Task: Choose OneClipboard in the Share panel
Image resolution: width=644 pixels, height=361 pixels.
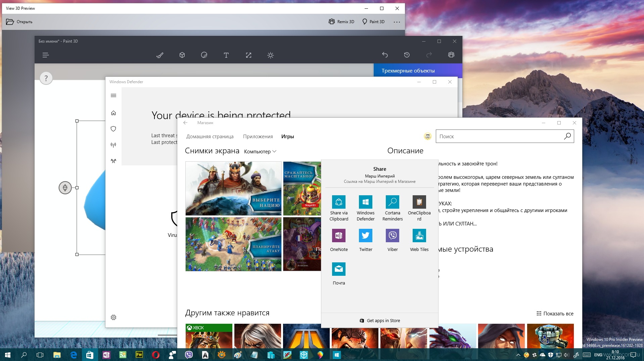Action: point(419,208)
